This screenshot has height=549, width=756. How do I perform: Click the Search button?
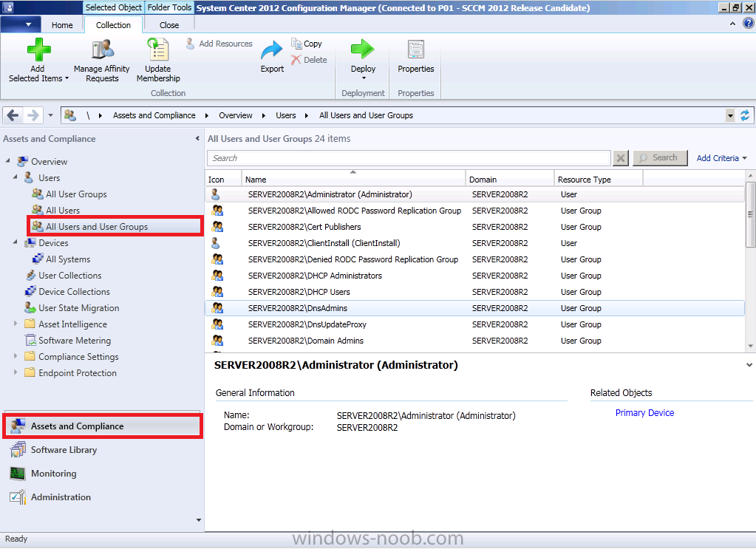660,157
